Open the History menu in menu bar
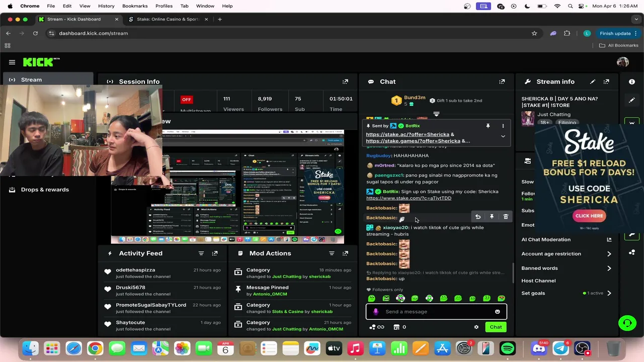This screenshot has width=644, height=362. (x=106, y=6)
